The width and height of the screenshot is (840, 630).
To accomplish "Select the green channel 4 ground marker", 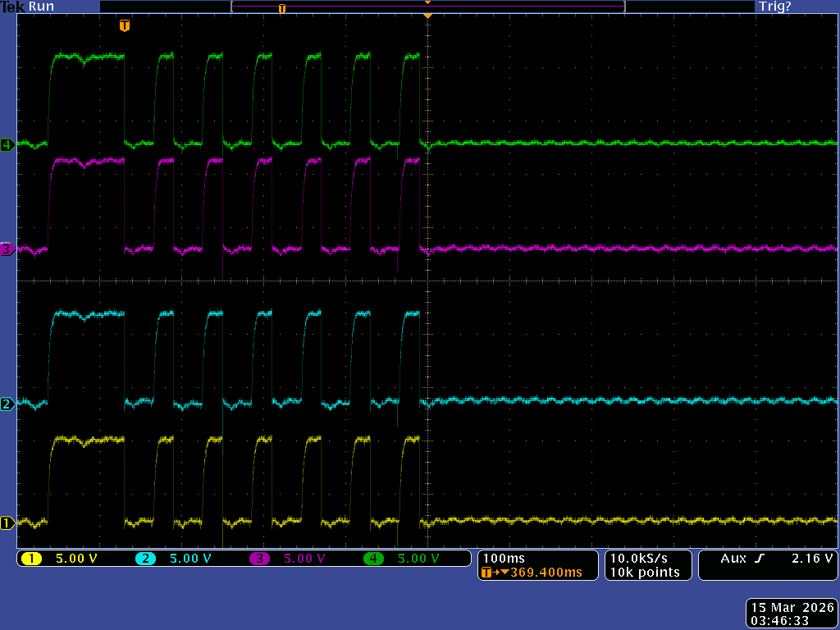I will 7,145.
